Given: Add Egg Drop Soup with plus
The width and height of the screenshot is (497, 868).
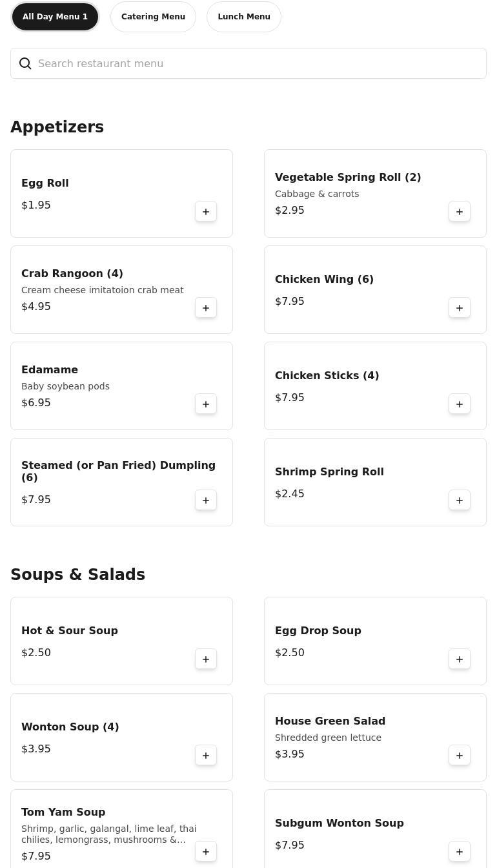Looking at the screenshot, I should [x=460, y=659].
